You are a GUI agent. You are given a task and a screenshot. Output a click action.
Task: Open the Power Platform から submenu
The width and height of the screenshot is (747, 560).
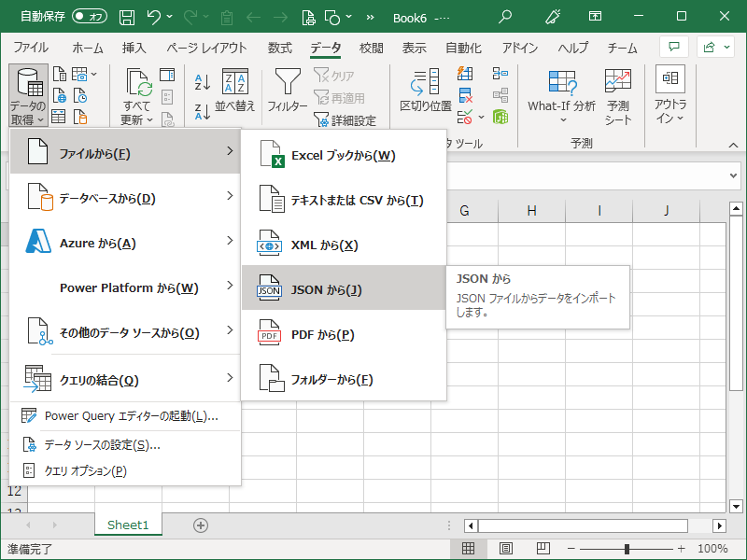pyautogui.click(x=125, y=286)
